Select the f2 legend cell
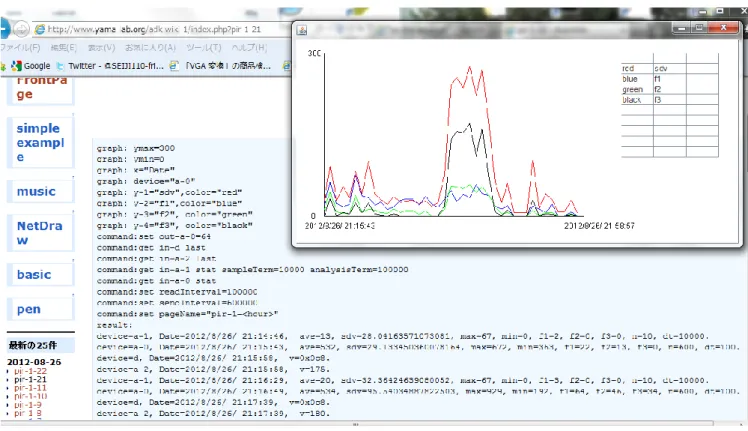This screenshot has width=748, height=431. 669,89
